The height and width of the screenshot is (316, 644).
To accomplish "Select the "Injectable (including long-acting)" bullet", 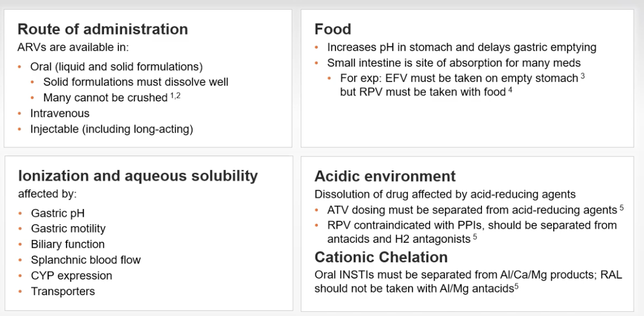I will click(112, 129).
